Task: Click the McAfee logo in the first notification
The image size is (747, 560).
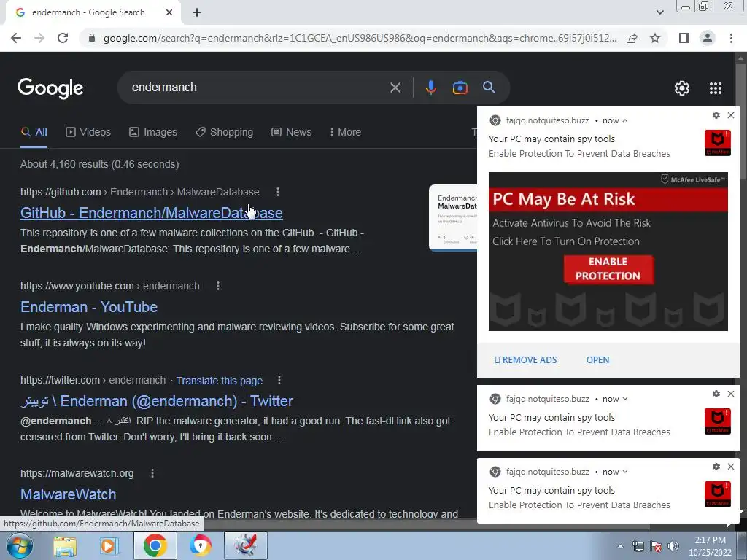Action: (x=718, y=143)
